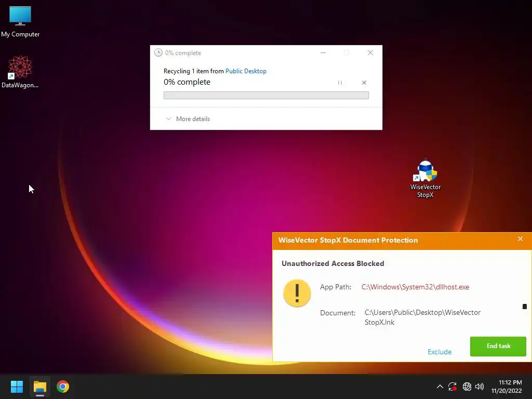
Task: Open the clock showing 11:12 PM
Action: (507, 387)
